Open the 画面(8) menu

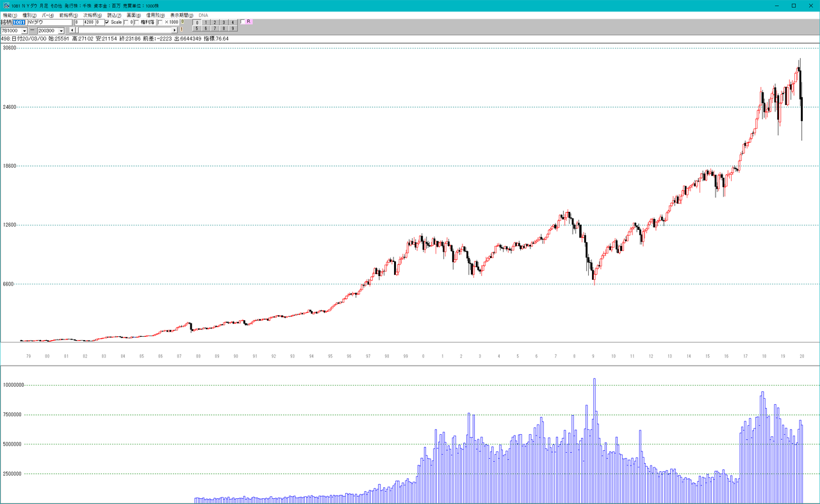134,15
